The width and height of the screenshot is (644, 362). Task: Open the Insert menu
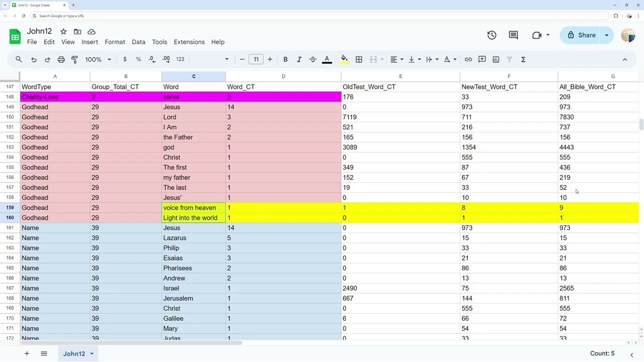(90, 42)
